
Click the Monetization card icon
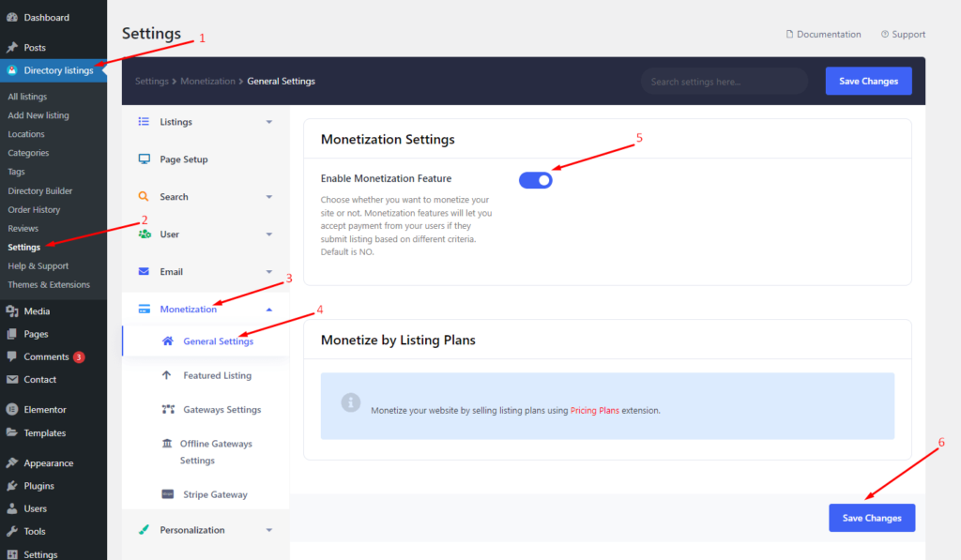click(144, 309)
